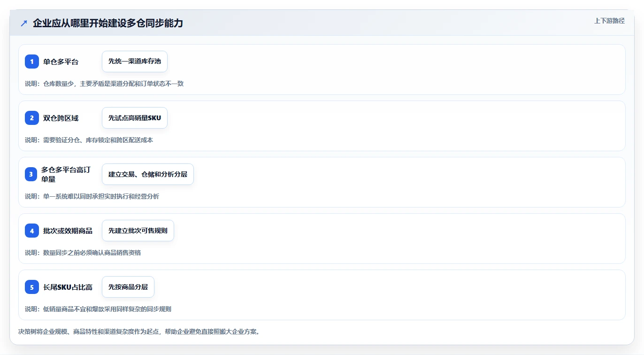Select the 单仓多平台 heading
The height and width of the screenshot is (355, 644).
(x=61, y=62)
